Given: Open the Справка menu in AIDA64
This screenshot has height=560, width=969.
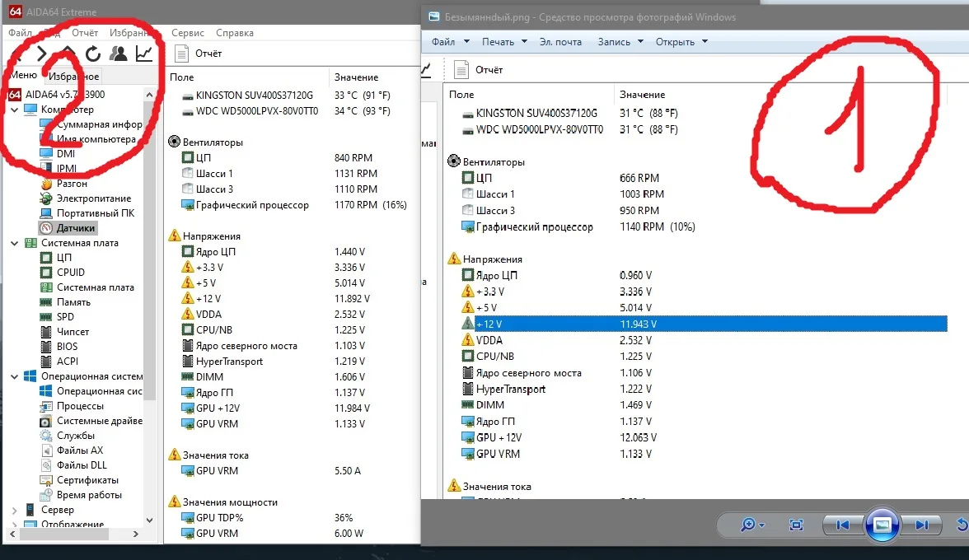Looking at the screenshot, I should [234, 33].
